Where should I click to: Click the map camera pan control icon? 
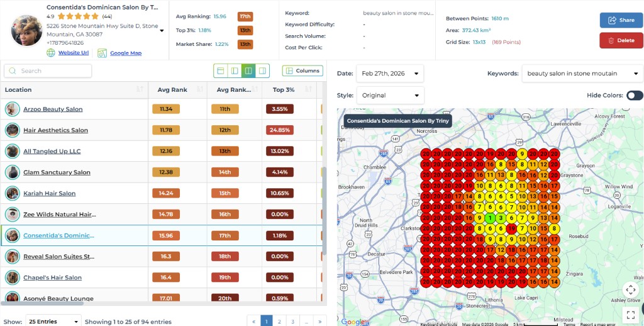tap(631, 289)
